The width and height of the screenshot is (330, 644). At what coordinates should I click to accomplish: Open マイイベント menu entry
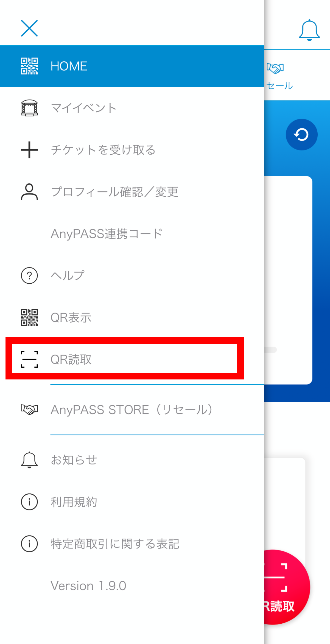(132, 108)
